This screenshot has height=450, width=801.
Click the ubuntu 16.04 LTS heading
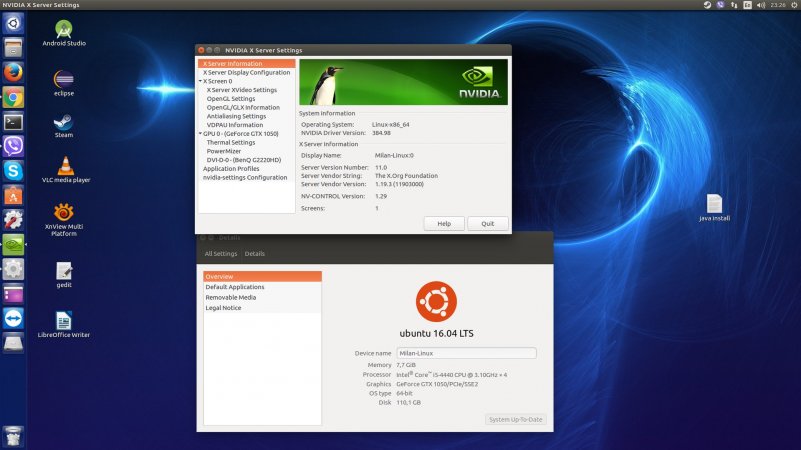coord(436,334)
